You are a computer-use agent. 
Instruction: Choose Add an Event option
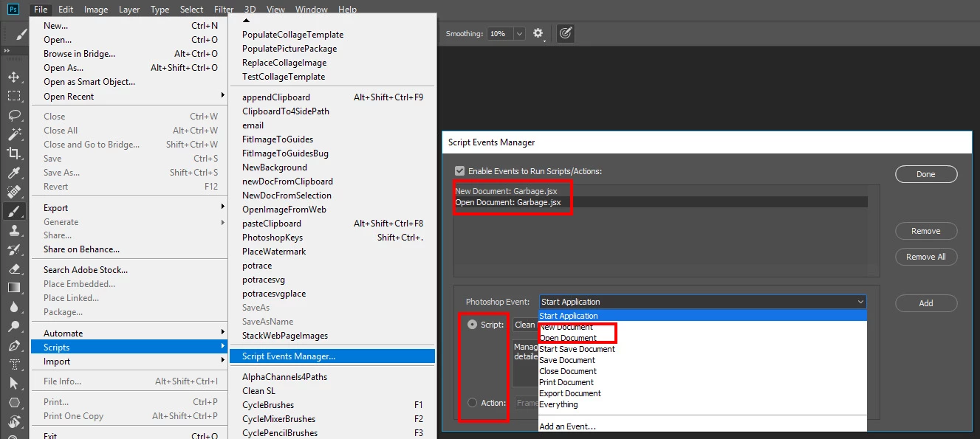(x=567, y=426)
